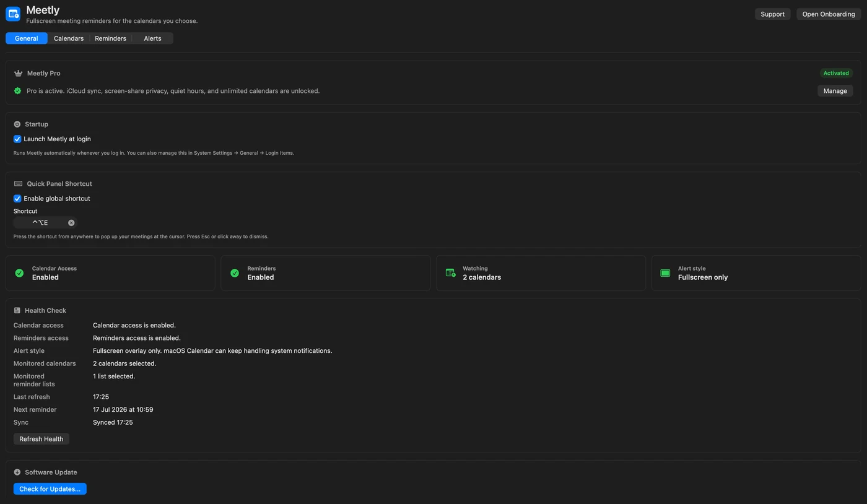867x504 pixels.
Task: Click the 'Monitored calendars' row label
Action: 45,363
